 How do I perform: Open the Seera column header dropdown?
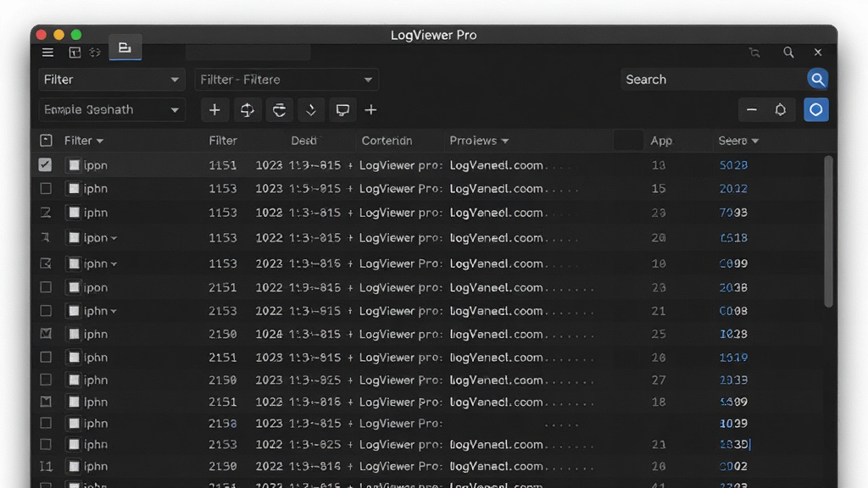pyautogui.click(x=738, y=141)
